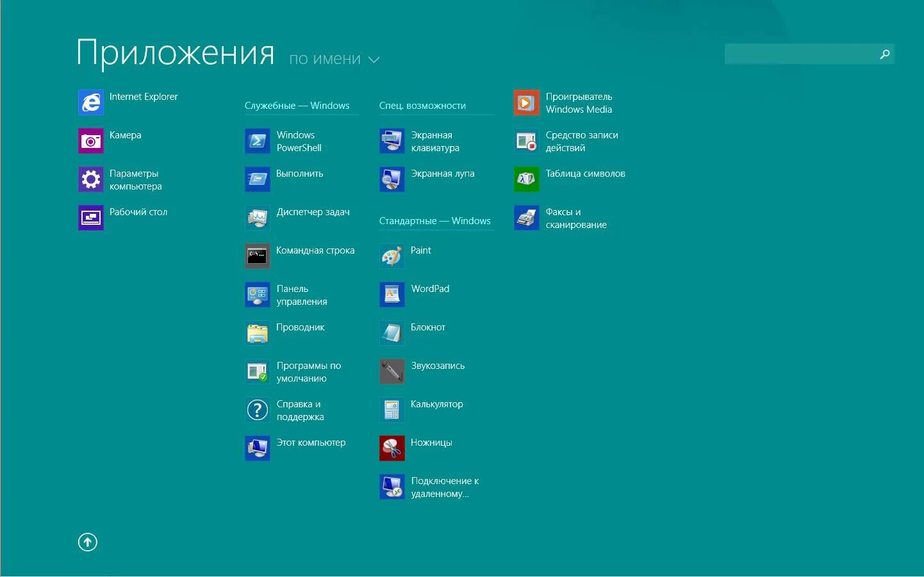The image size is (924, 577).
Task: Launch Windows PowerShell icon
Action: click(x=258, y=141)
